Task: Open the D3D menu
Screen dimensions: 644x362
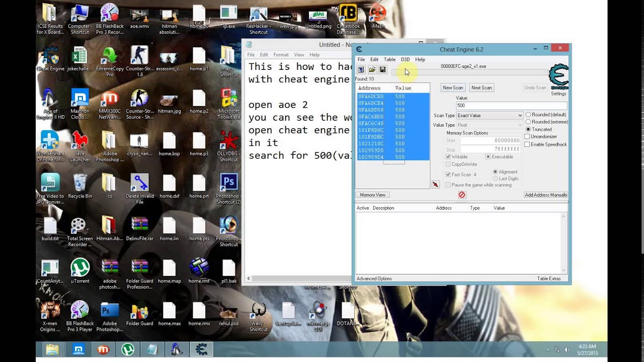Action: click(x=405, y=59)
